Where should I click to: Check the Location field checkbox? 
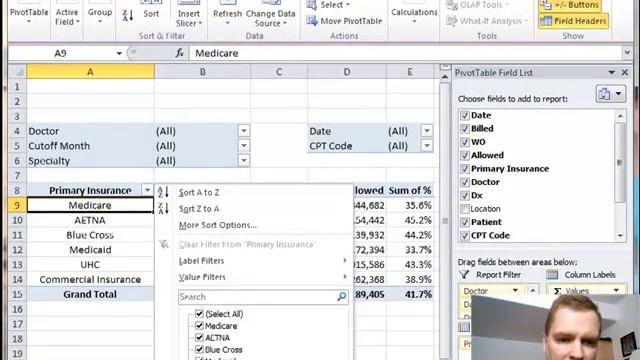pyautogui.click(x=464, y=209)
